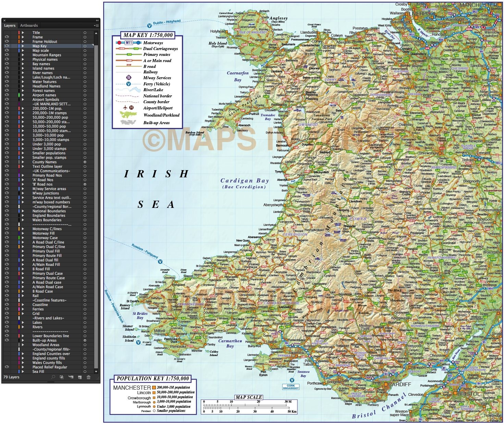The image size is (504, 425).
Task: Open the Layers panel flyout menu
Action: (x=96, y=25)
